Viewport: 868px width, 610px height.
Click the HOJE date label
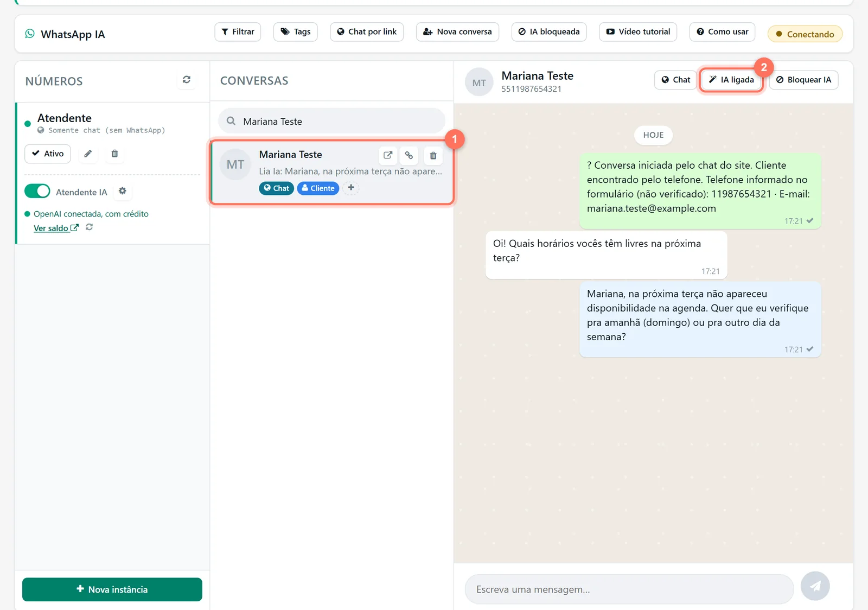coord(653,135)
